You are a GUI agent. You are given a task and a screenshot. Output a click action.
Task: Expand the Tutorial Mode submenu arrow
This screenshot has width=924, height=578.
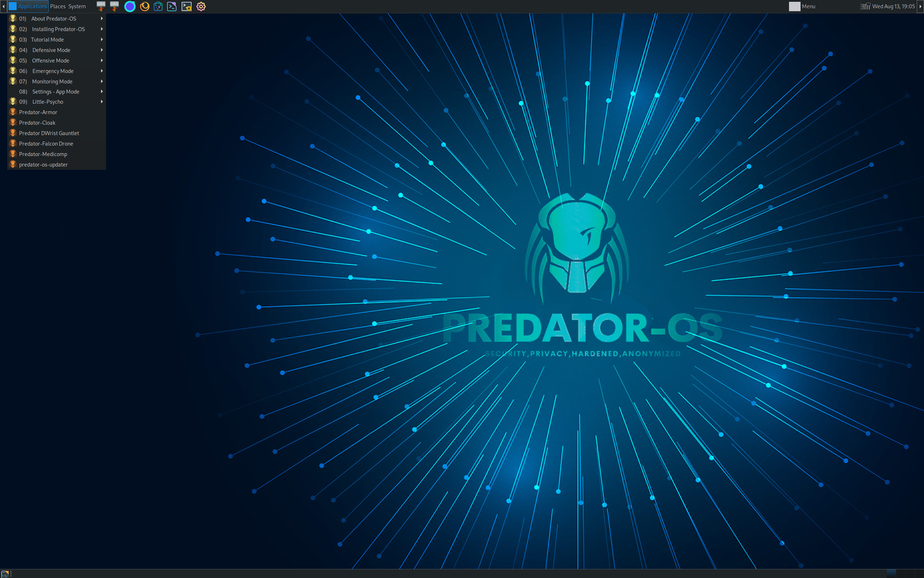tap(102, 39)
